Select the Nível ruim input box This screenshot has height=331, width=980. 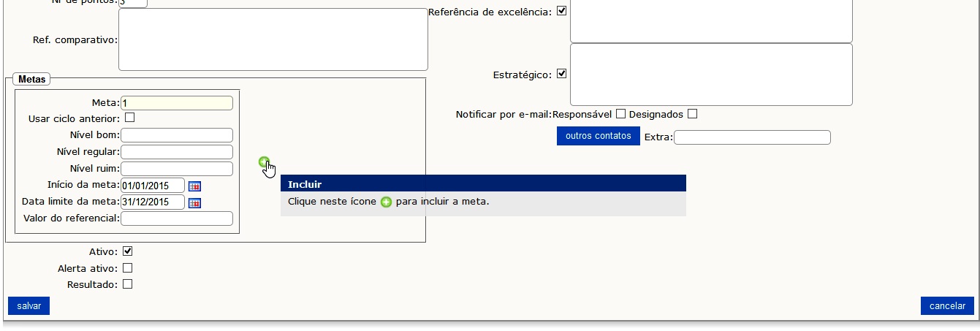[x=176, y=169]
